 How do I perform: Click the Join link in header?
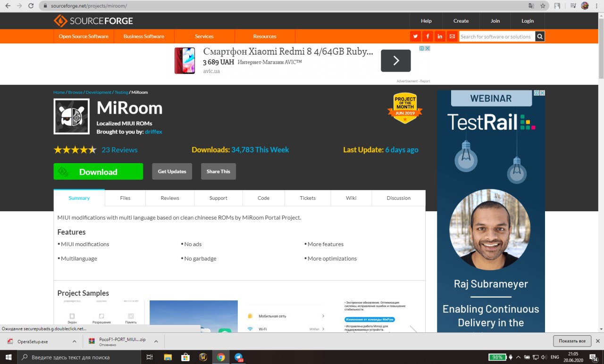coord(495,21)
